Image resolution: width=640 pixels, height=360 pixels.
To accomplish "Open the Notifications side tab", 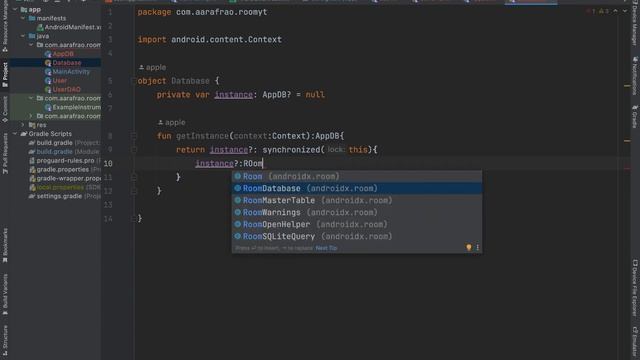I will pos(635,76).
